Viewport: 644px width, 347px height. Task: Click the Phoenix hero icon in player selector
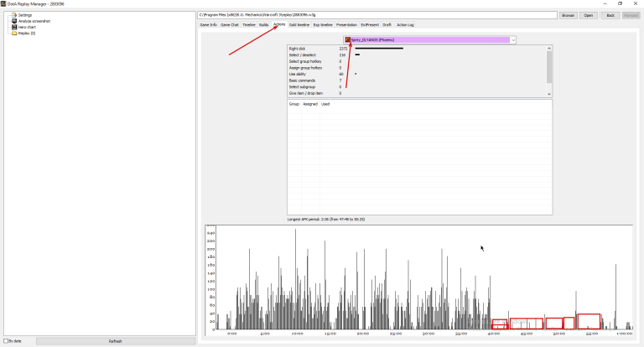coord(347,40)
